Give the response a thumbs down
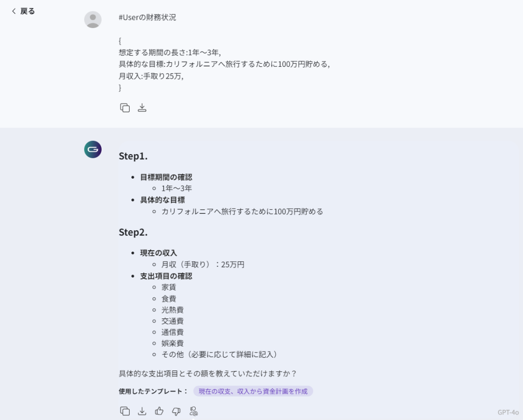This screenshot has height=420, width=523. click(176, 411)
